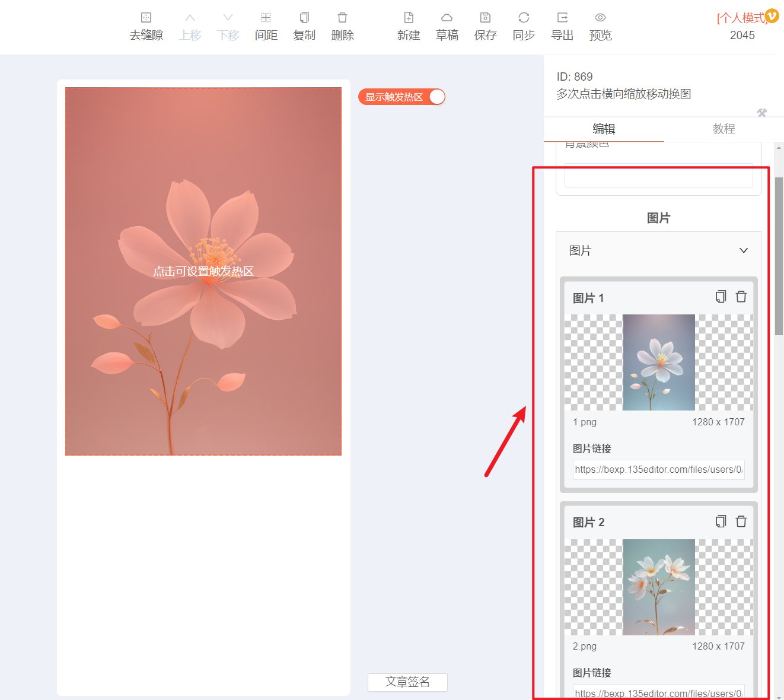Click the 多次点击横向缩放移动换图 title

pyautogui.click(x=624, y=94)
